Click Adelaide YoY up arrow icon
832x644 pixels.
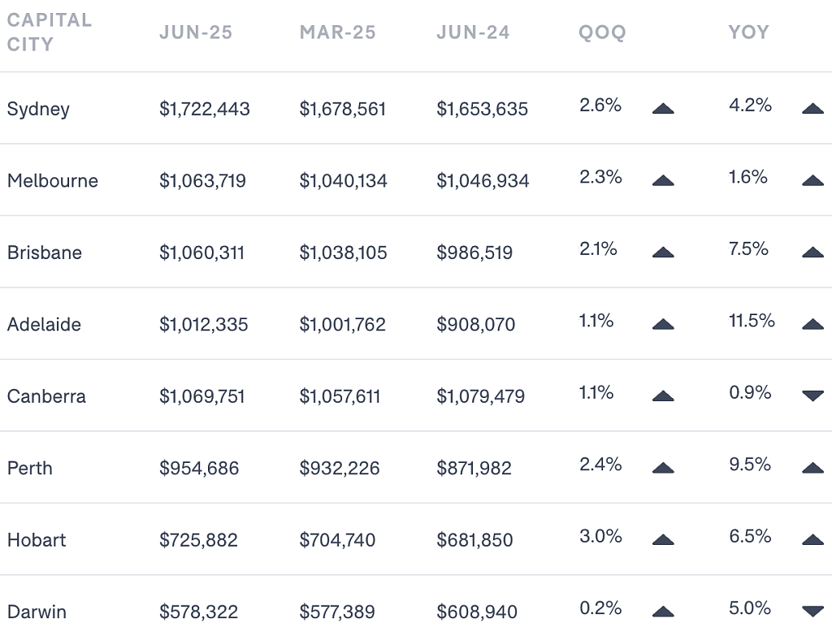tap(812, 324)
